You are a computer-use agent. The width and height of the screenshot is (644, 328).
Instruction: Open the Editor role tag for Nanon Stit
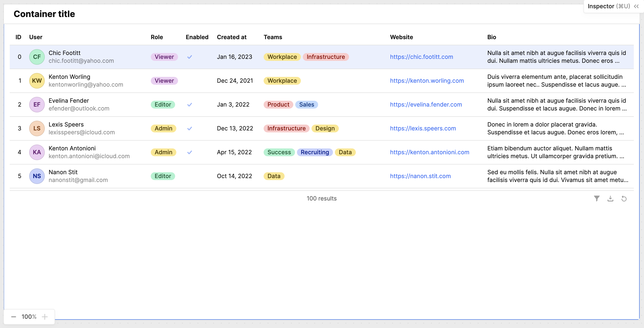[163, 176]
